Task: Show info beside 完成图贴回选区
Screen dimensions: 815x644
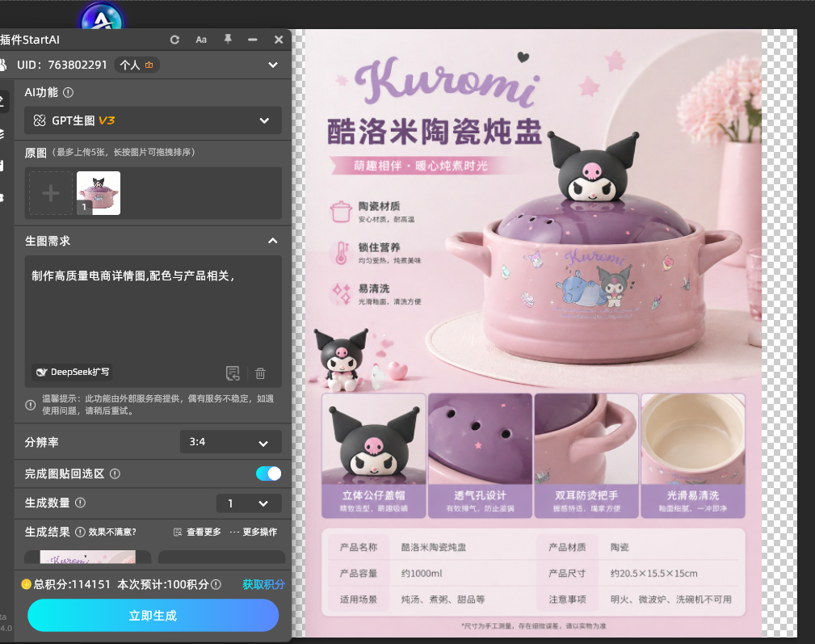Action: pyautogui.click(x=115, y=474)
